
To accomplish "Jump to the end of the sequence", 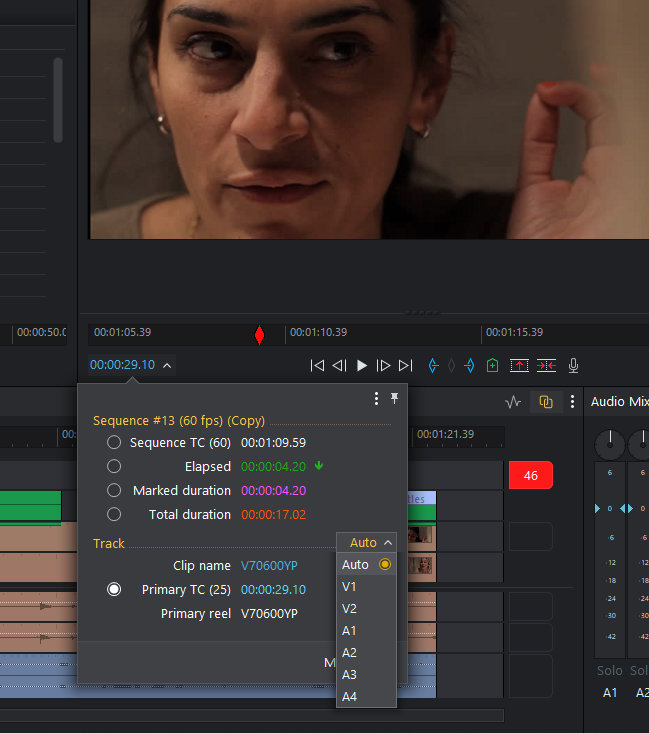I will 406,366.
